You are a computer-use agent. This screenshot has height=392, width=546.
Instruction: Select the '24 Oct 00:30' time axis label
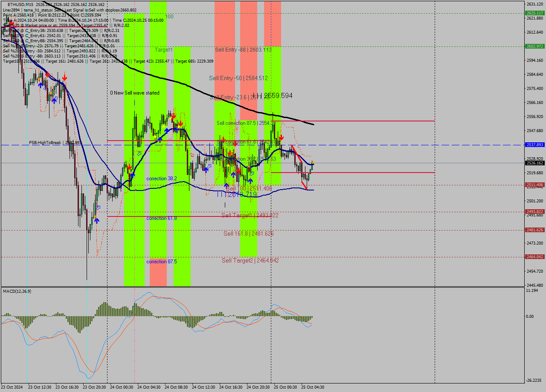(122, 387)
